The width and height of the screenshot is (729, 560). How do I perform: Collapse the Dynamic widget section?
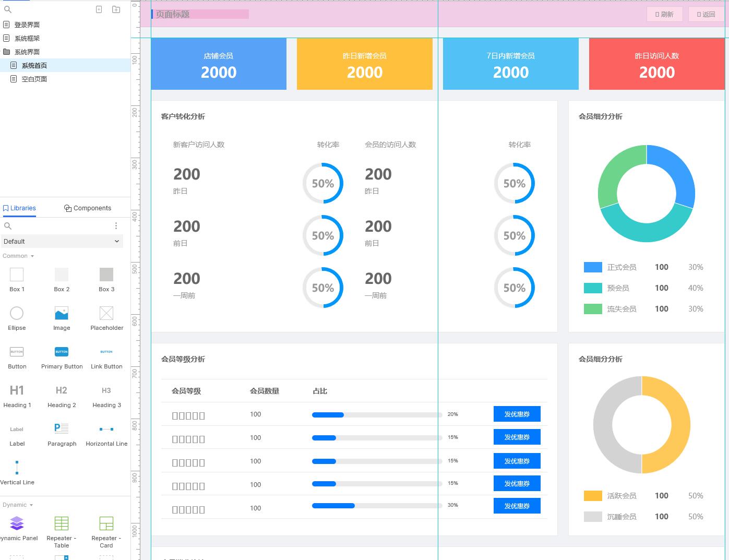pyautogui.click(x=18, y=505)
